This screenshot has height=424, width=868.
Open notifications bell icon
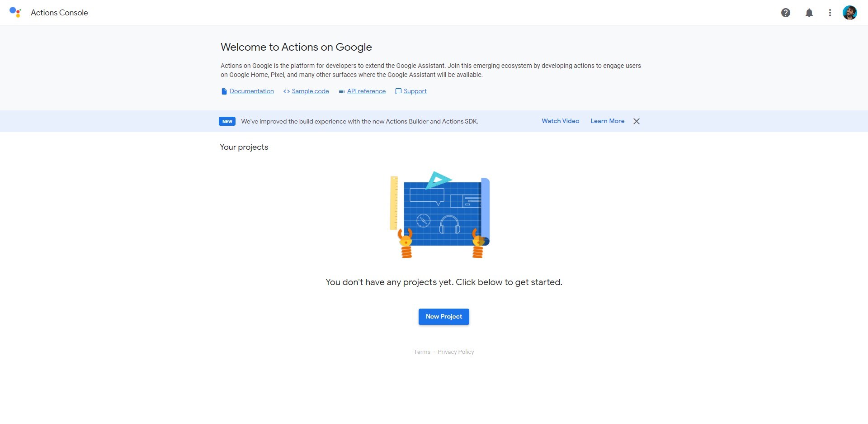[x=809, y=13]
